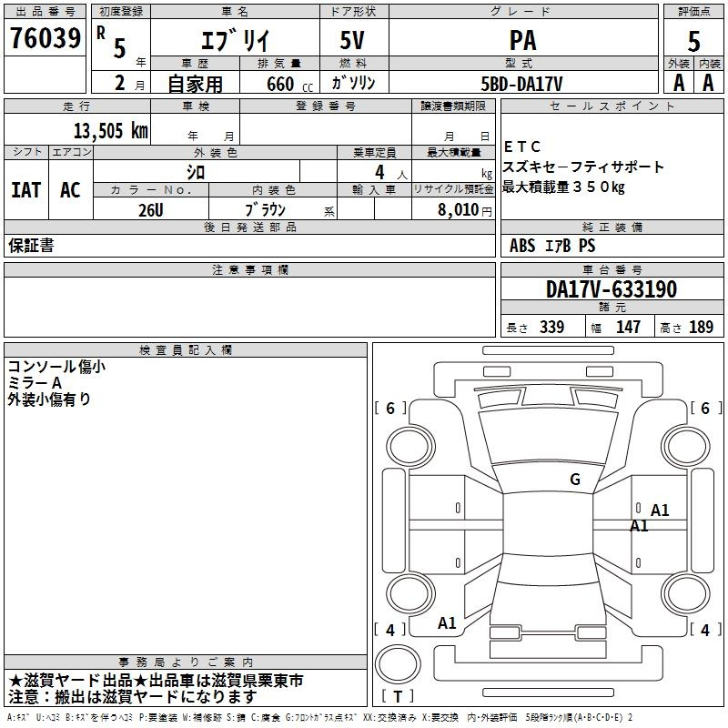Click the damage code legend line
Viewport: 728px width, 728px height.
click(x=320, y=717)
